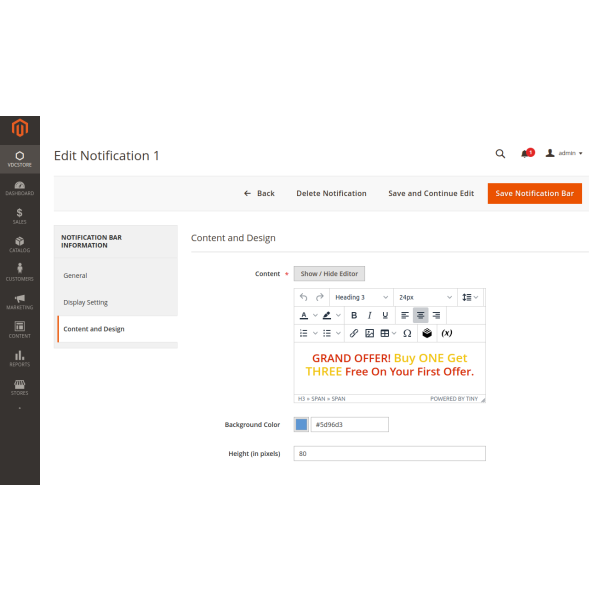Insert a link using the link icon
The height and width of the screenshot is (600, 600).
(x=354, y=333)
